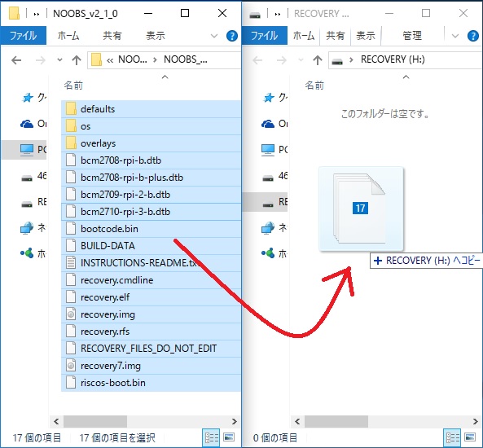Select BUILD-DATA file

pos(151,246)
